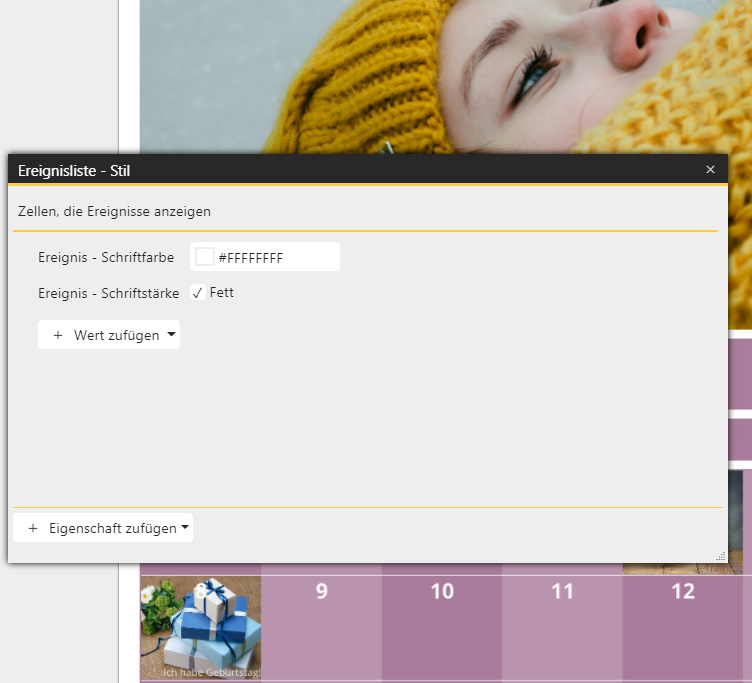Select calendar day 12 cell
The height and width of the screenshot is (683, 752).
point(683,627)
